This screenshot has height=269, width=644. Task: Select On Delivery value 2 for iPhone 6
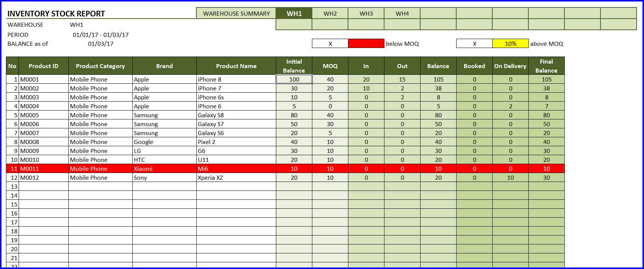click(x=511, y=106)
